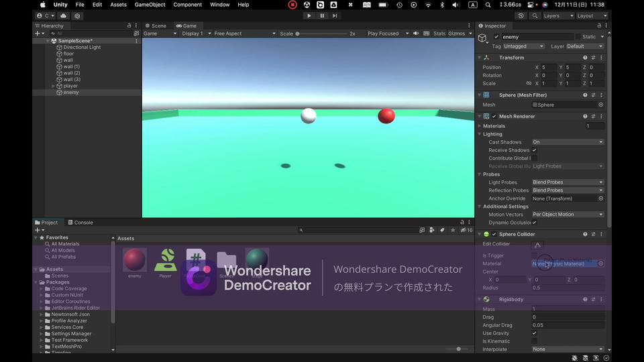Toggle Stats overlay in Game view
The height and width of the screenshot is (362, 644).
439,34
